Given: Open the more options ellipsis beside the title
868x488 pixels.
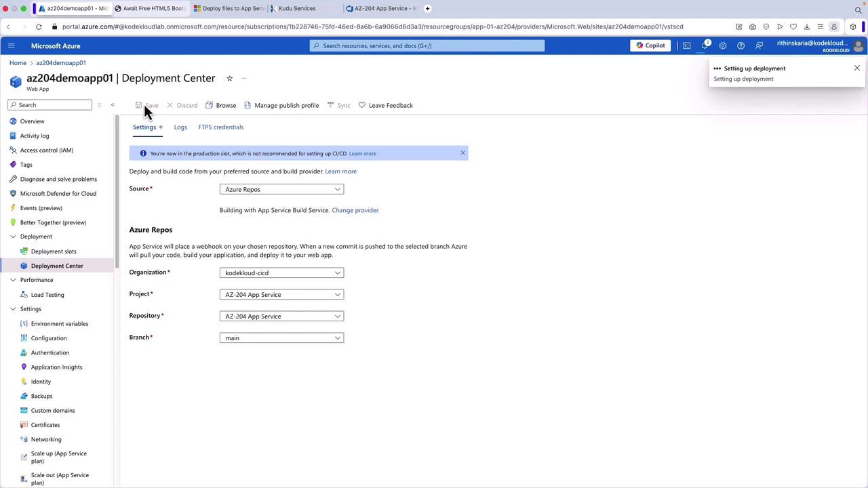Looking at the screenshot, I should pyautogui.click(x=244, y=79).
